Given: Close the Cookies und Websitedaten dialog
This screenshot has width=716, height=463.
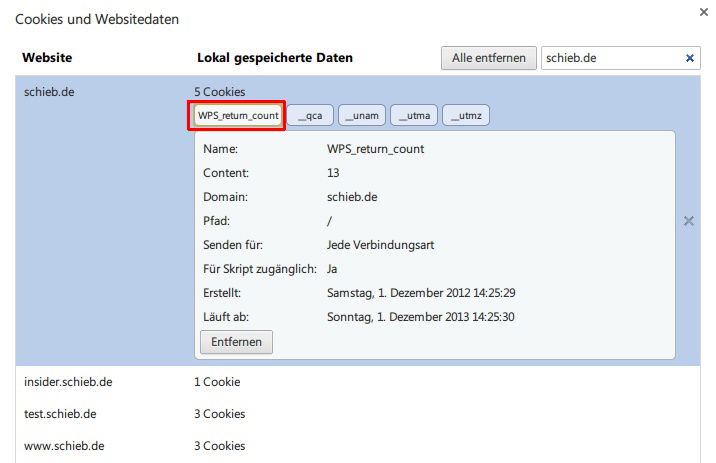Looking at the screenshot, I should (704, 12).
